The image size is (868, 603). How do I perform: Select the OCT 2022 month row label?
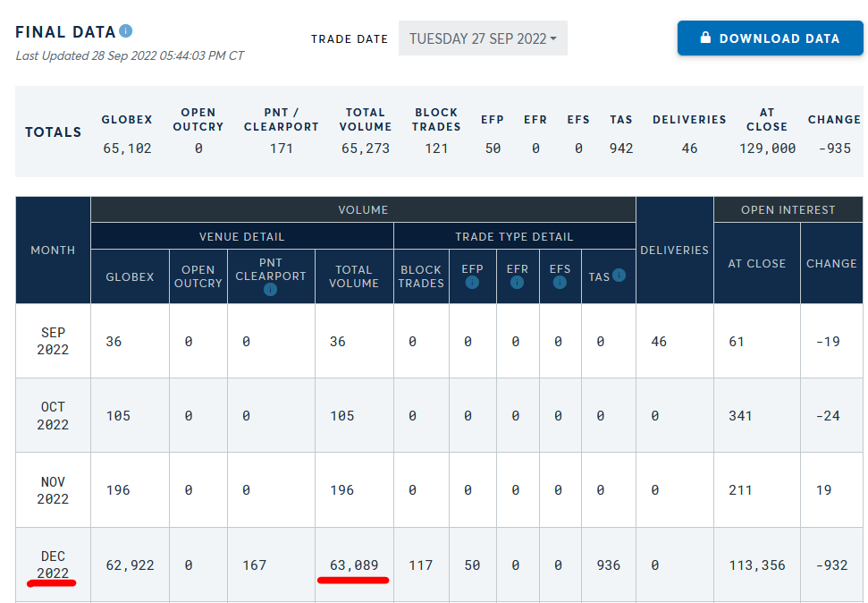pos(53,416)
